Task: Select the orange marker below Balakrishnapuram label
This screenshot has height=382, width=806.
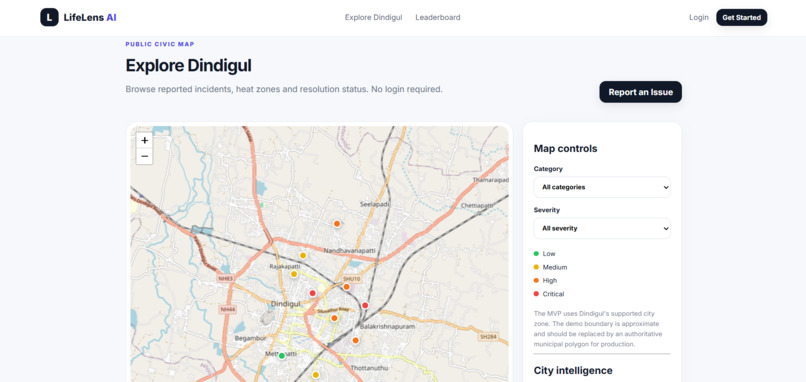Action: 355,340
